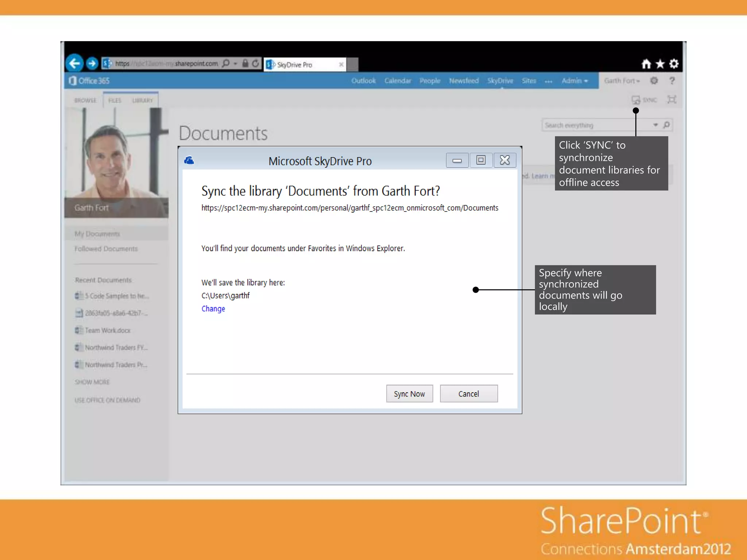Image resolution: width=747 pixels, height=560 pixels.
Task: Go to Sites in the top navigation
Action: [529, 81]
